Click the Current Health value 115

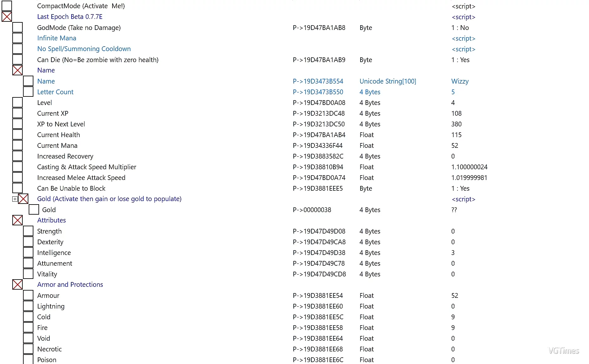point(456,135)
